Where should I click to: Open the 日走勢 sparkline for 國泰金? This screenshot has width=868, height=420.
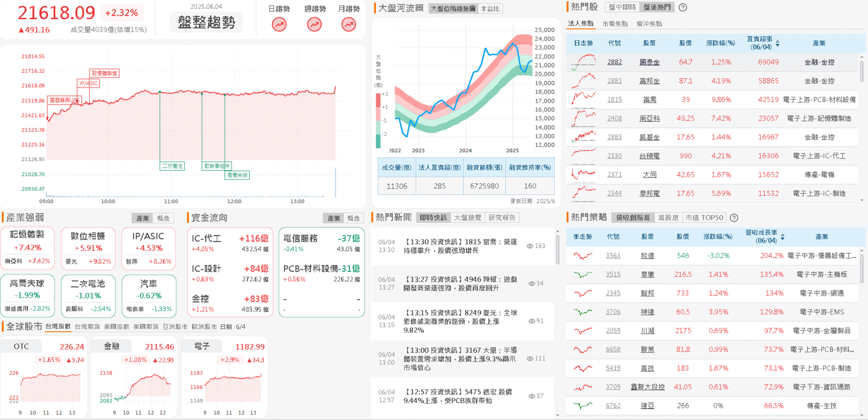click(x=583, y=62)
